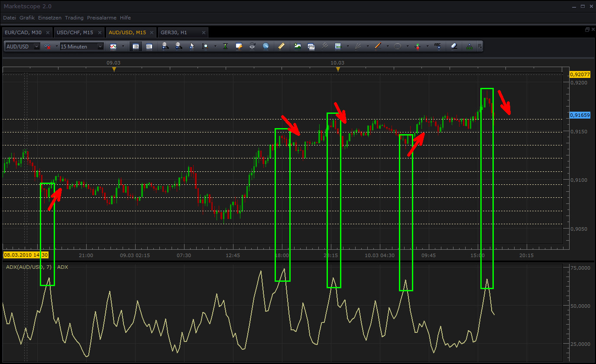Click the blue globe icon

tap(266, 46)
